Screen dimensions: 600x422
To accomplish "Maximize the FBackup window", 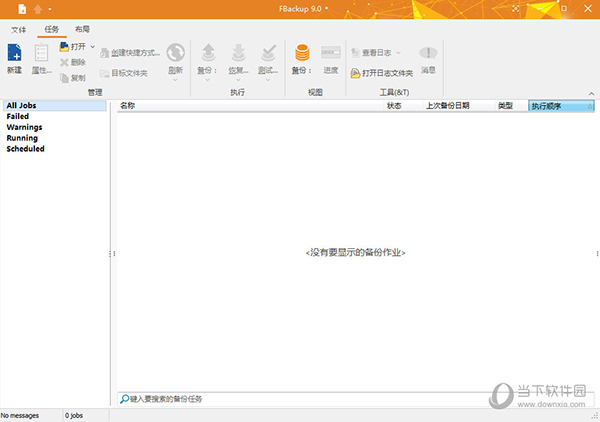I will pos(564,8).
